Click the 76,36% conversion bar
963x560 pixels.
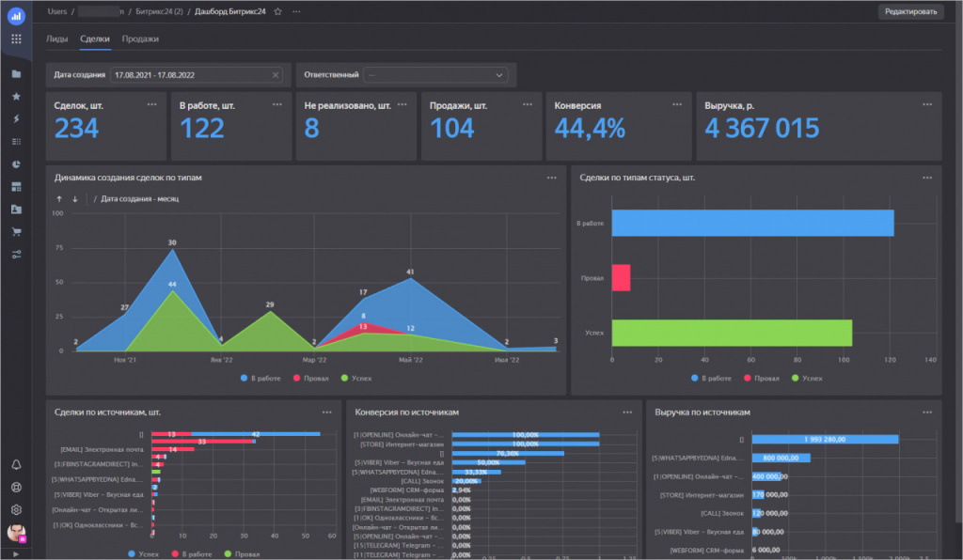(x=507, y=453)
